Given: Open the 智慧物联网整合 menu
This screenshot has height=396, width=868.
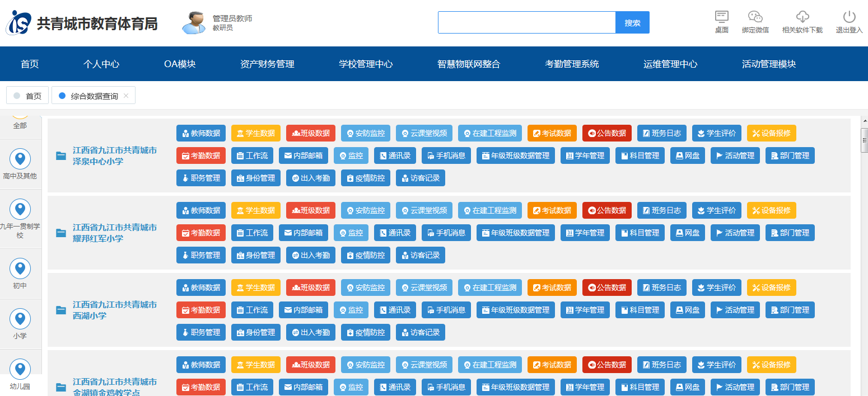Looking at the screenshot, I should tap(469, 64).
